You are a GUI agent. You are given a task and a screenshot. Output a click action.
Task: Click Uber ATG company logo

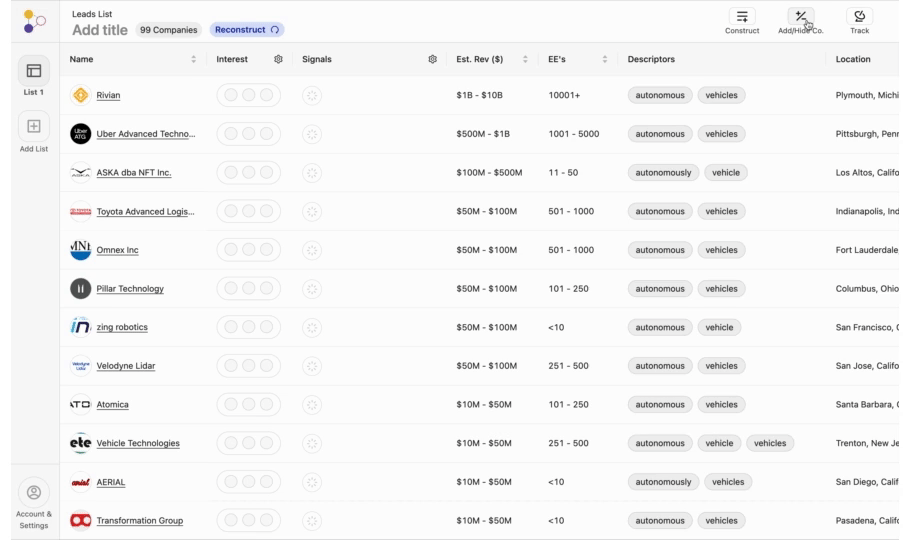[x=81, y=134]
